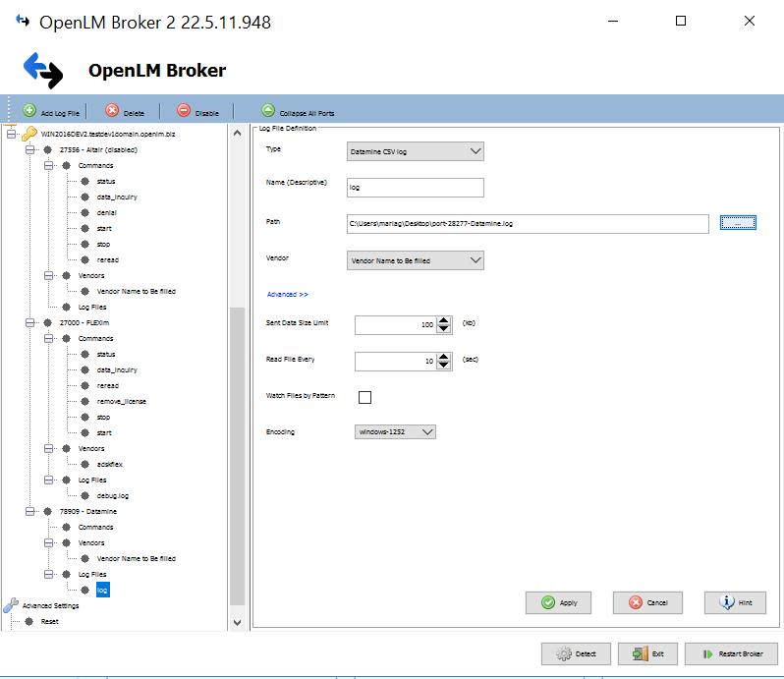Viewport: 784px width, 679px height.
Task: Collapse the 27000 - FLEXlm port node
Action: click(x=29, y=322)
